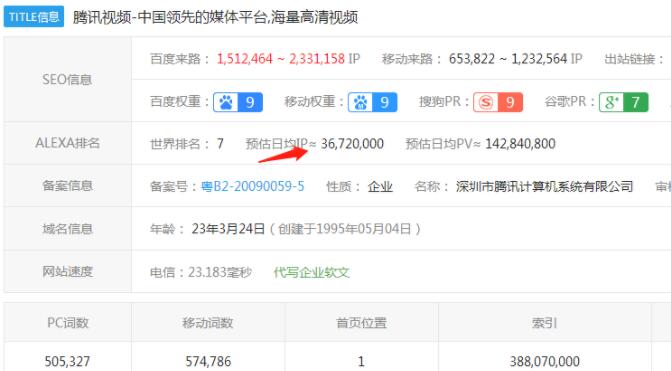This screenshot has height=371, width=671.
Task: Click the 备案号 label
Action: tap(173, 186)
